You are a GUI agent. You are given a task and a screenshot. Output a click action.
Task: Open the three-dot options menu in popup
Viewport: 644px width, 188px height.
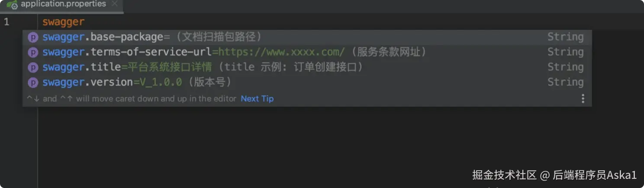pos(583,99)
